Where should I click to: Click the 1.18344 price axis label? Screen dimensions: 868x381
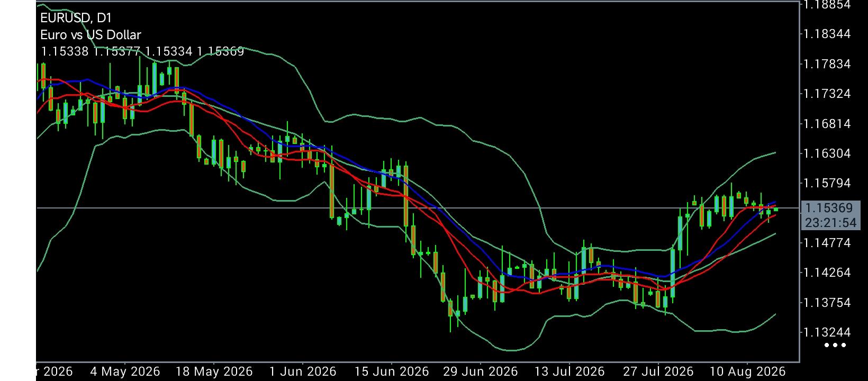(827, 34)
